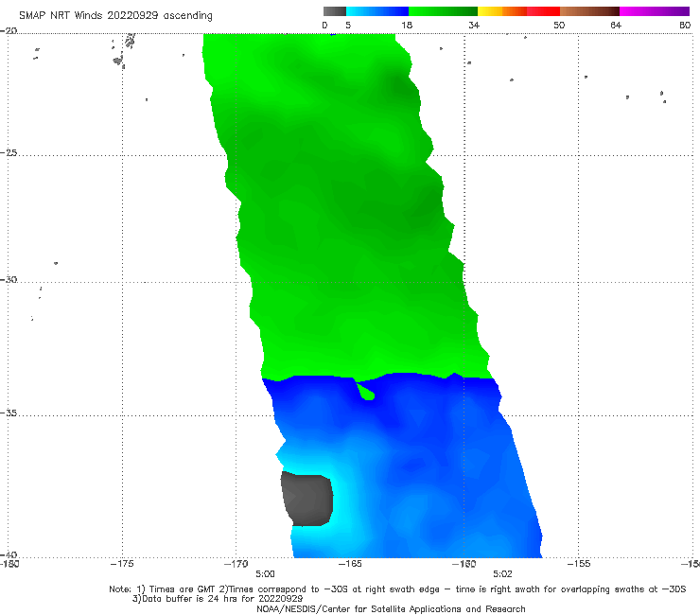This screenshot has height=615, width=700.
Task: Click the yellow-red 34-50 segment of color bar
Action: 518,11
